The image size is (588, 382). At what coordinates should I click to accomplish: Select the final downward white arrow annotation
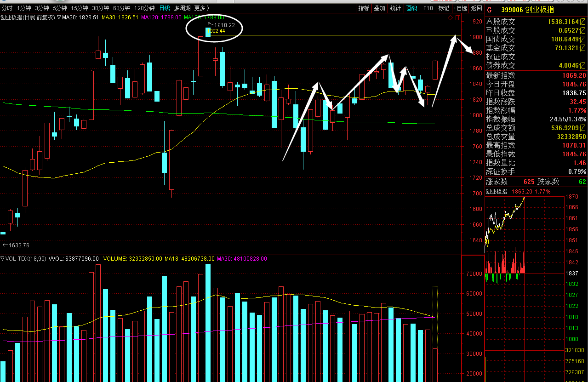click(x=465, y=47)
